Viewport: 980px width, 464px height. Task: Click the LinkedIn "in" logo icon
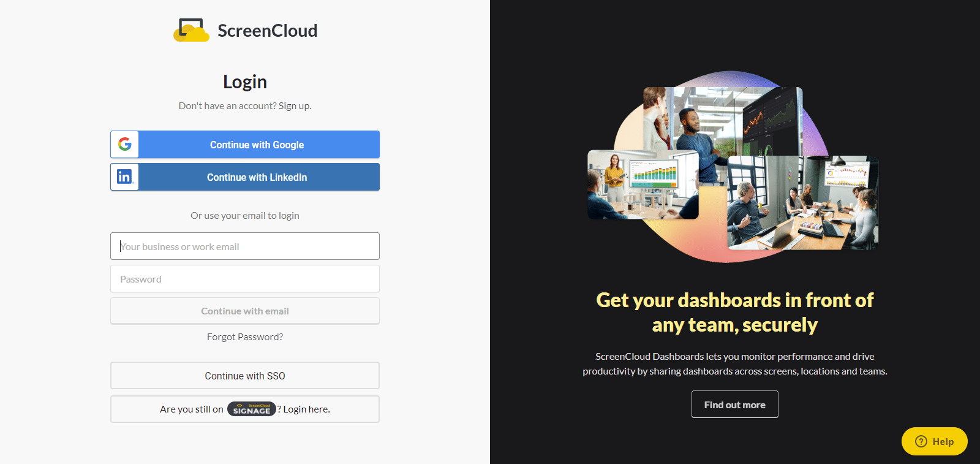pos(124,177)
